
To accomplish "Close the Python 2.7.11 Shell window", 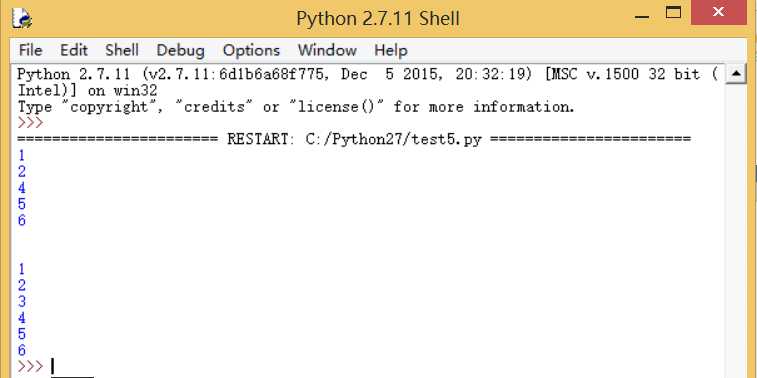I will point(718,12).
